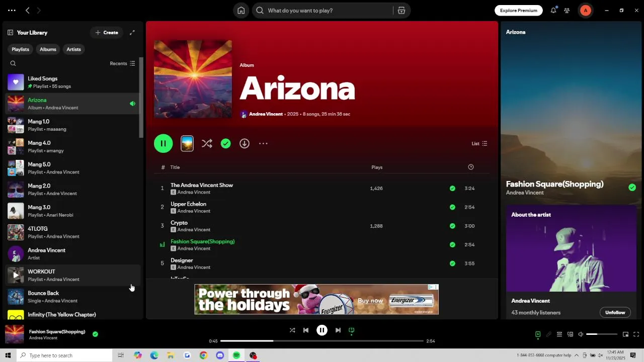
Task: Pause the Arizona album with green button
Action: [x=164, y=144]
